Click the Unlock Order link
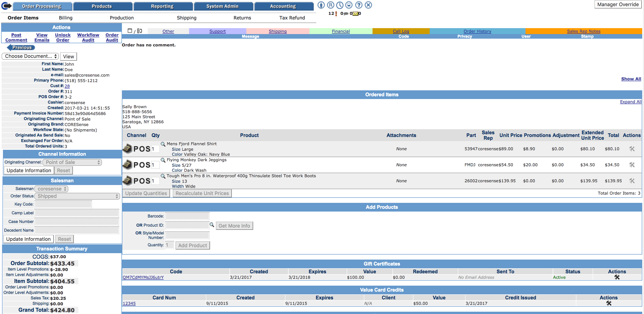 (63, 38)
